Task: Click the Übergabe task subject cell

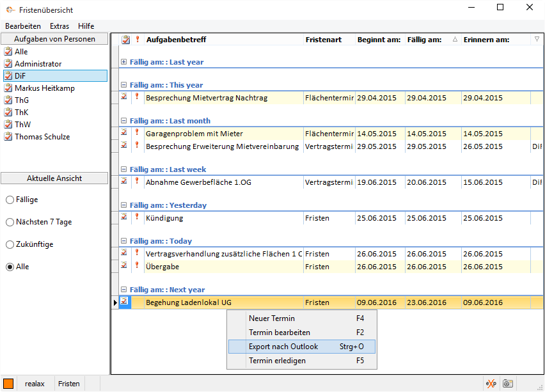Action: (223, 267)
